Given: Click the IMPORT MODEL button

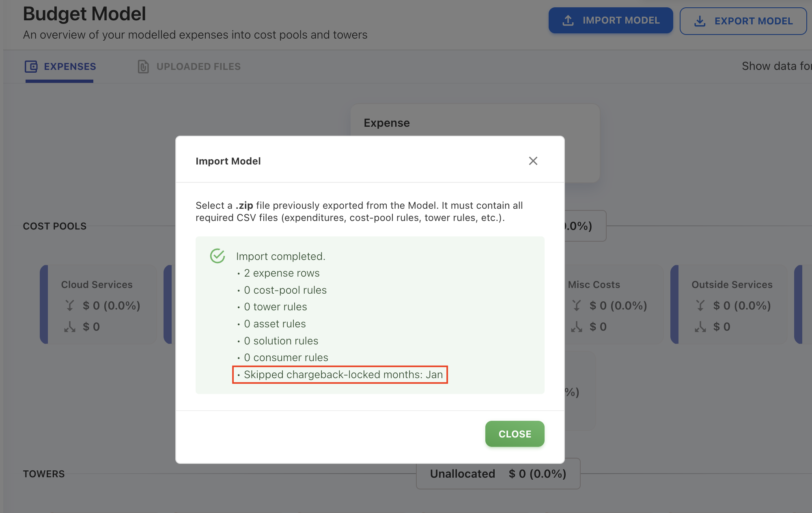Looking at the screenshot, I should coord(610,20).
